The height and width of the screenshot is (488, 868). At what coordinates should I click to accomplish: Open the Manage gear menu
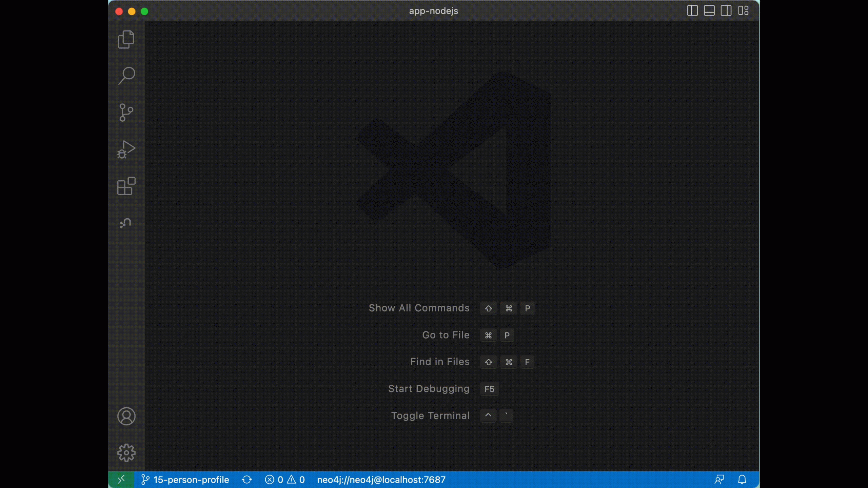tap(126, 453)
